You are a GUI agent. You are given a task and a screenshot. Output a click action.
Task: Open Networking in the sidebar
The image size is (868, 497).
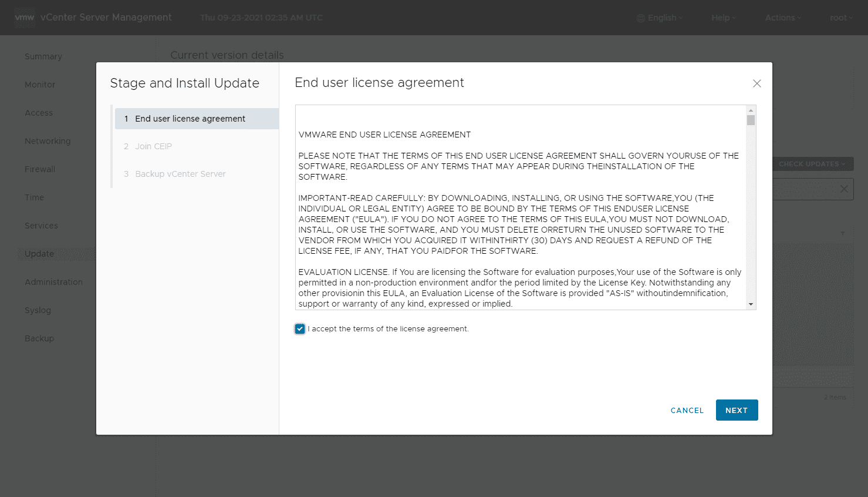(48, 141)
